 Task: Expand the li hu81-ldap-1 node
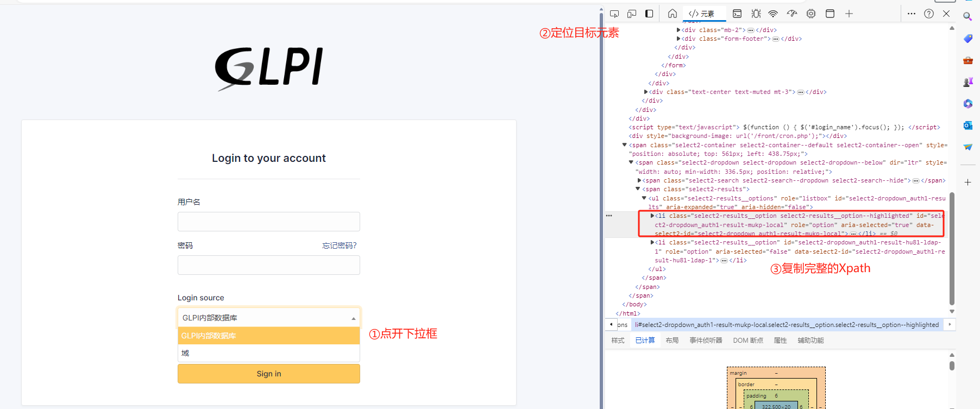[x=652, y=242]
